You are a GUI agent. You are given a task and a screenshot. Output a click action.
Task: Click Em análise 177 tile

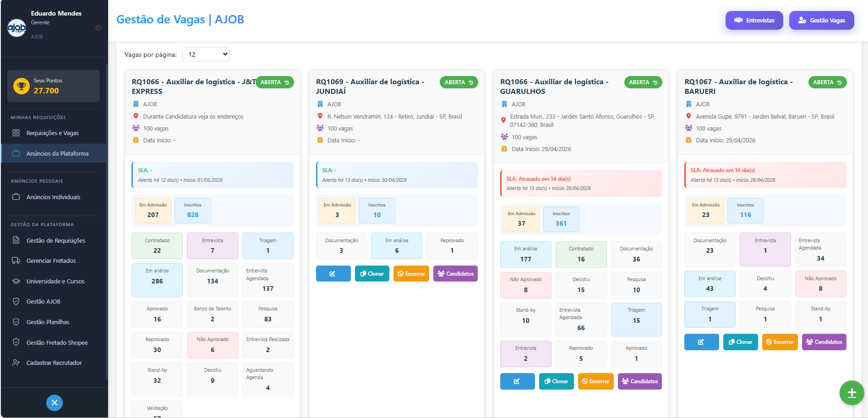coord(526,255)
